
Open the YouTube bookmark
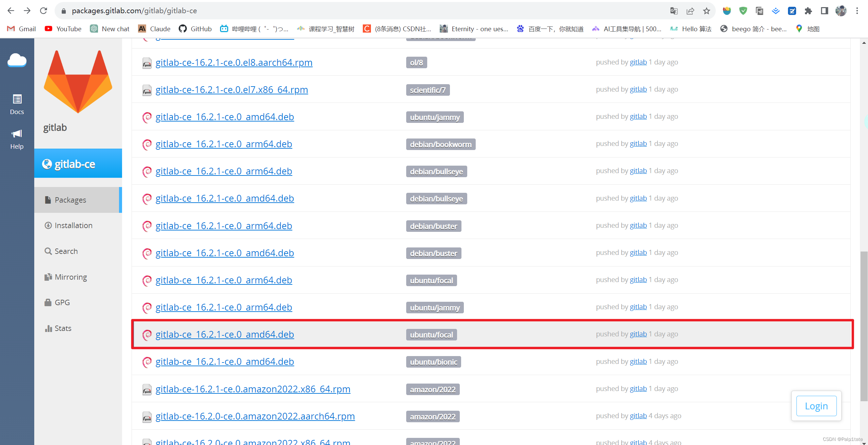pyautogui.click(x=63, y=29)
